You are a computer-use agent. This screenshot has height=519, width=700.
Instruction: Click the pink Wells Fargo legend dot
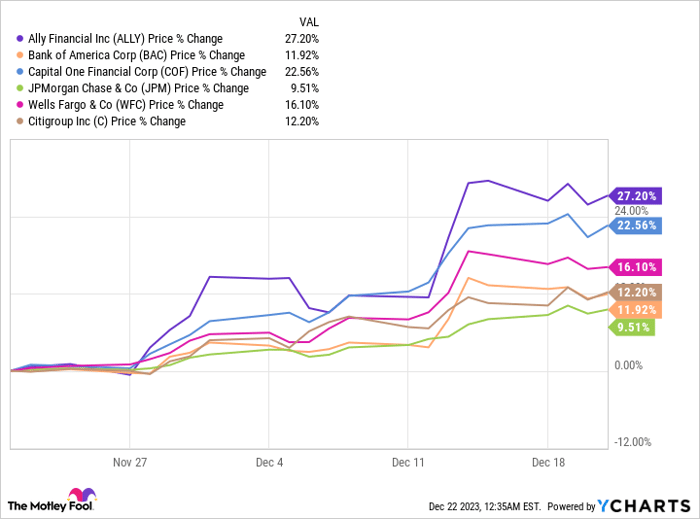pyautogui.click(x=22, y=105)
